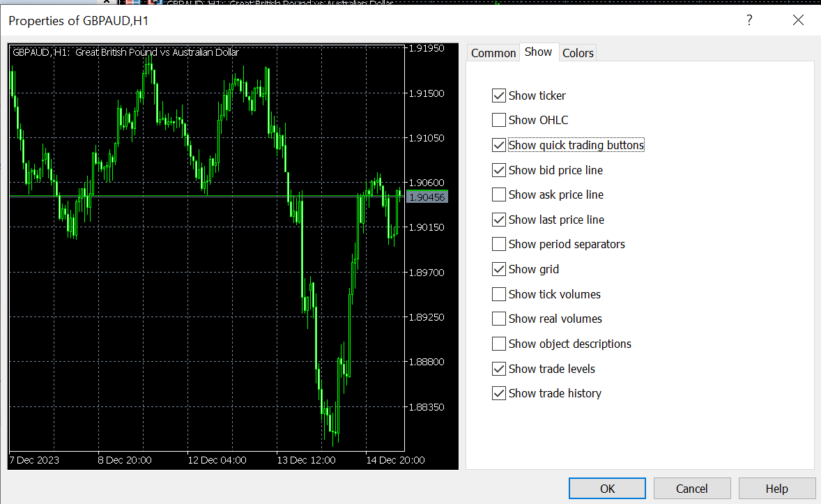The image size is (821, 504).
Task: Dismiss the dialog using Cancel
Action: coord(692,488)
